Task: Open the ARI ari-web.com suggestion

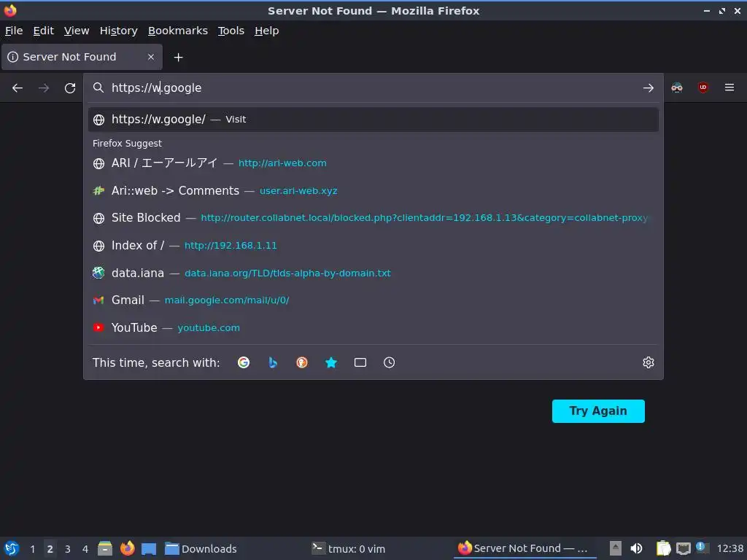Action: click(x=373, y=163)
